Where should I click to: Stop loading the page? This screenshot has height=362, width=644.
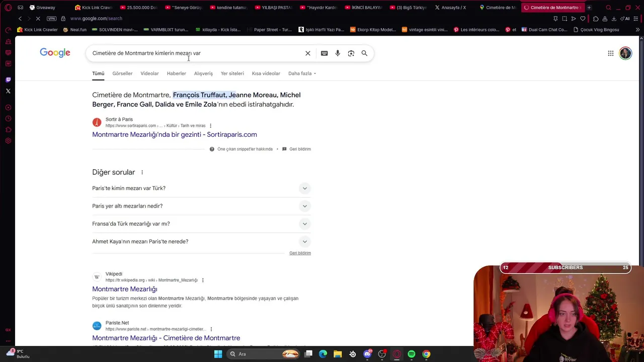pyautogui.click(x=39, y=19)
